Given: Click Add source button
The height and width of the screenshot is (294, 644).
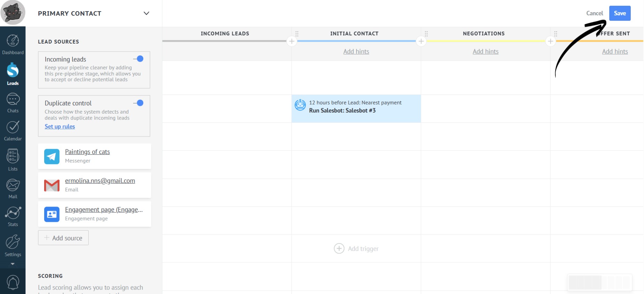Looking at the screenshot, I should 63,238.
